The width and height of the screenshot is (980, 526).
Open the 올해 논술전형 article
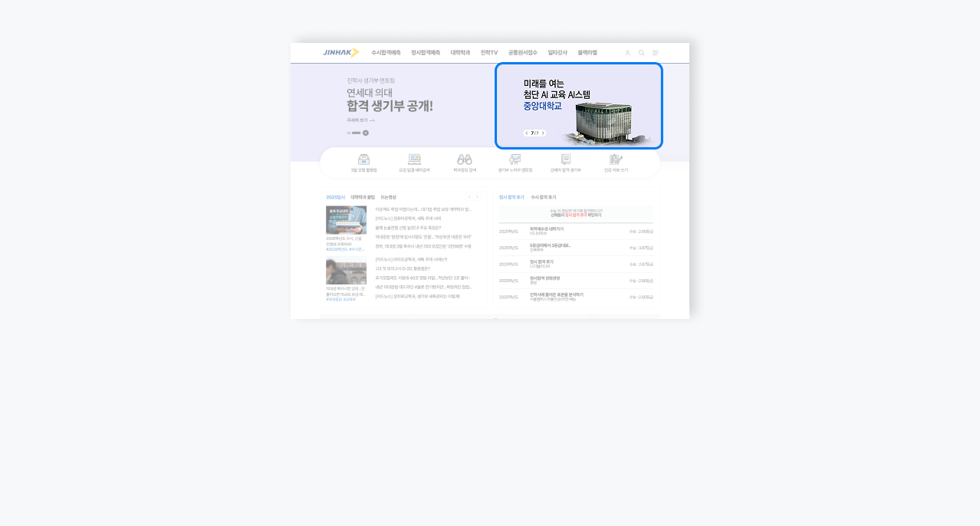(x=408, y=228)
